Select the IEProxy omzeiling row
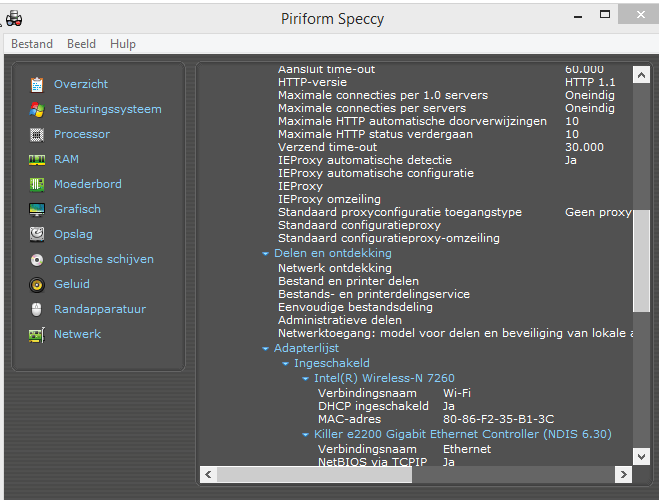 click(329, 199)
